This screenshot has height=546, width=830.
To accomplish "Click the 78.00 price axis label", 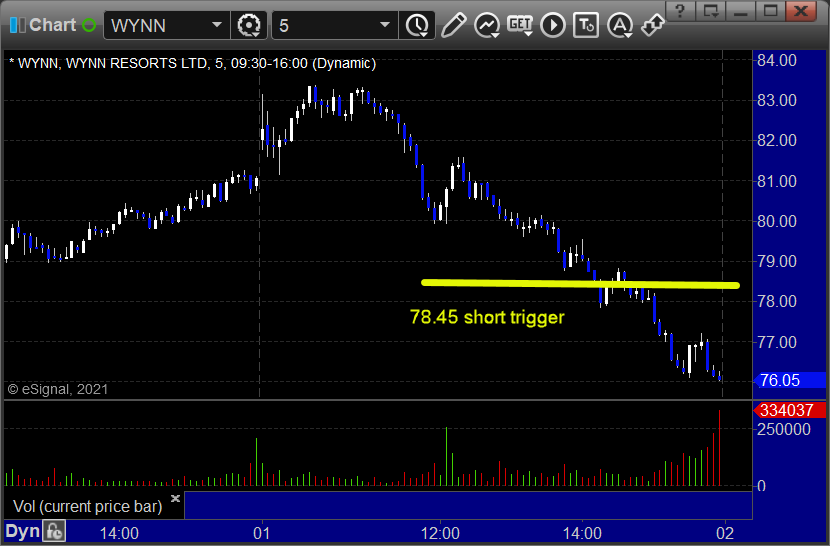I will [x=777, y=301].
